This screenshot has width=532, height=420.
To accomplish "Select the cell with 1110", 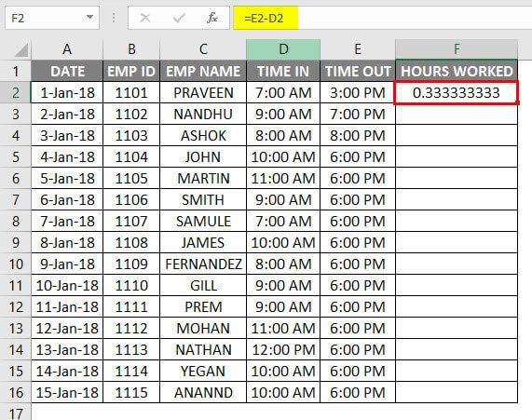I will pyautogui.click(x=131, y=285).
